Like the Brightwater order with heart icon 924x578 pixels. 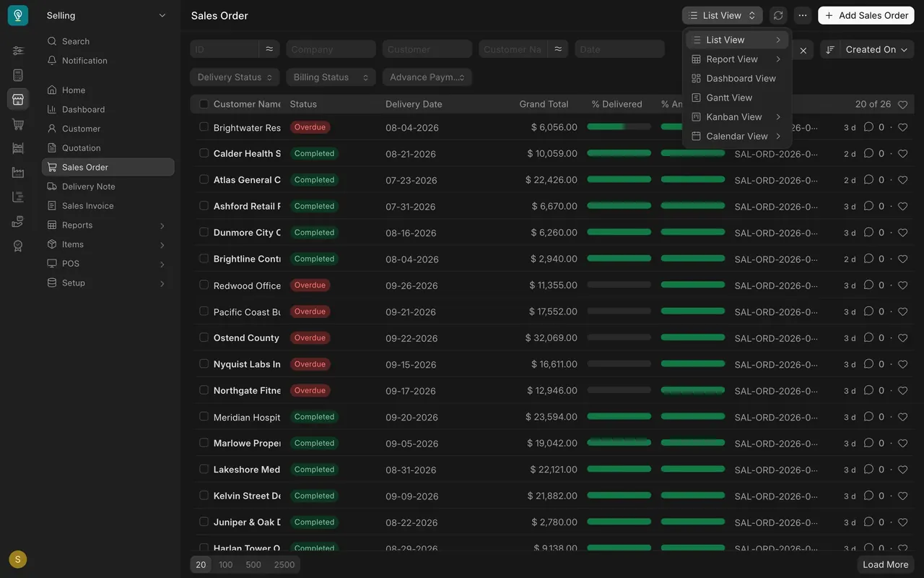902,127
